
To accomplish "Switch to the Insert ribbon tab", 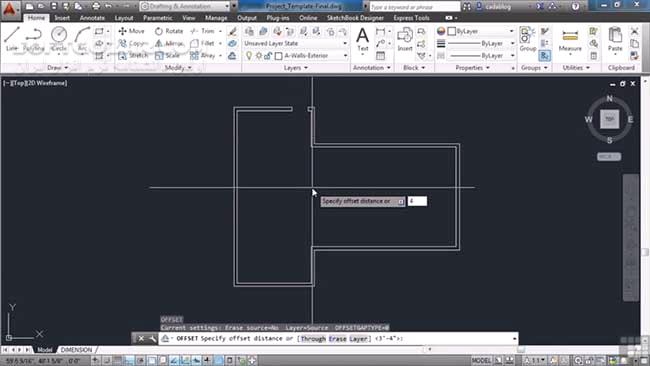I will pos(62,18).
